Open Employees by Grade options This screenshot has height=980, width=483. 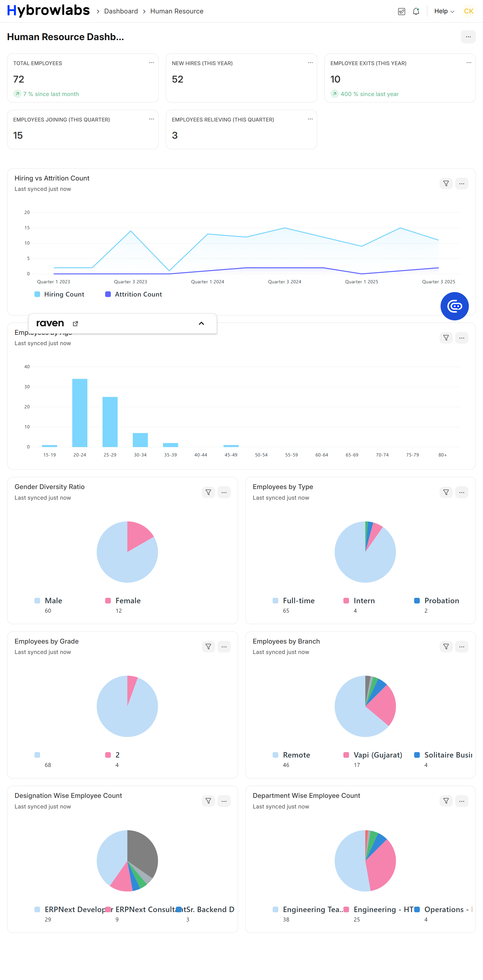(224, 647)
